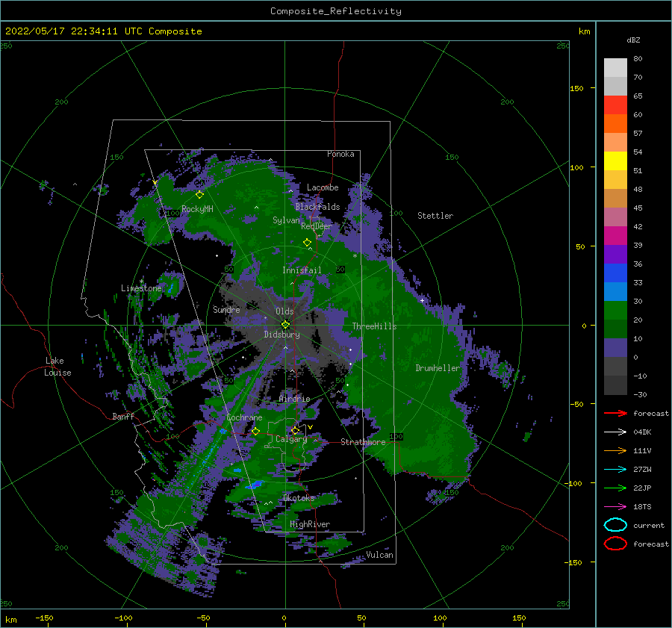This screenshot has width=672, height=628.
Task: Click the 2022/05/17 22:34:11 UTC timestamp
Action: click(75, 31)
